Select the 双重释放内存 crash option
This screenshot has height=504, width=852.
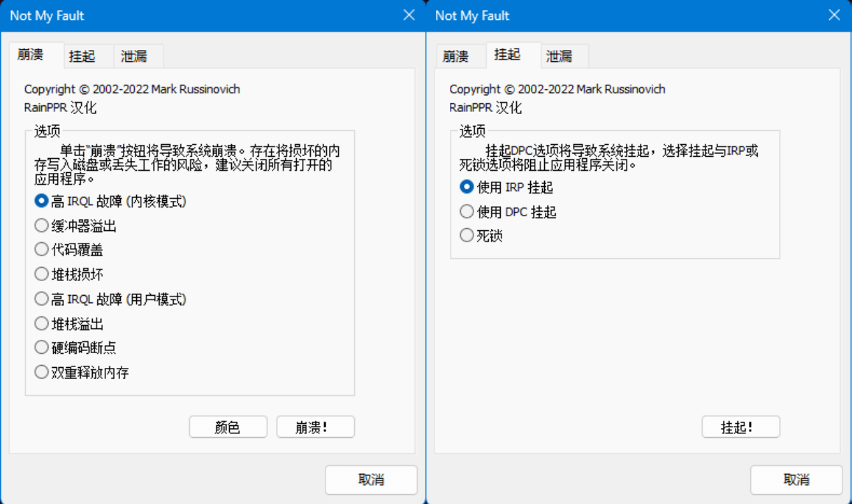click(42, 372)
